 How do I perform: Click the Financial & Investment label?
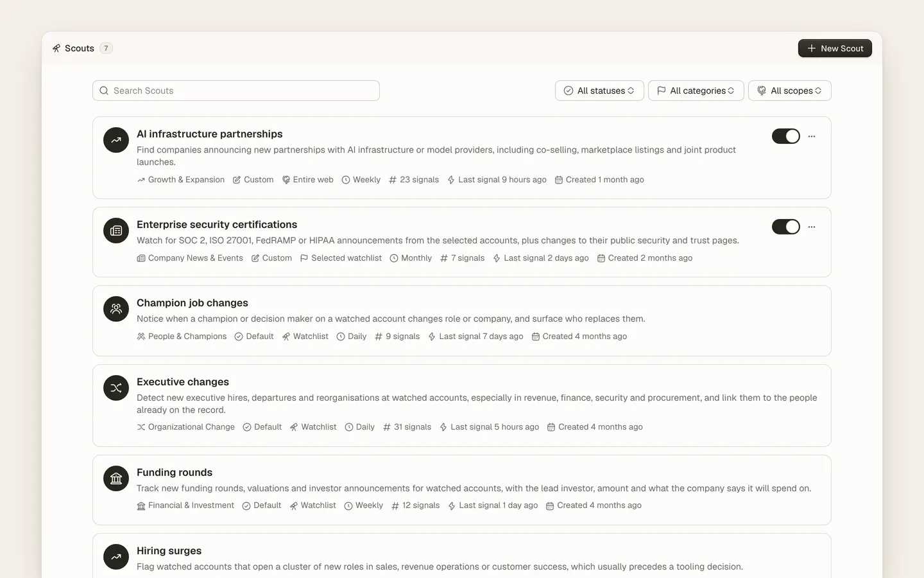coord(191,505)
